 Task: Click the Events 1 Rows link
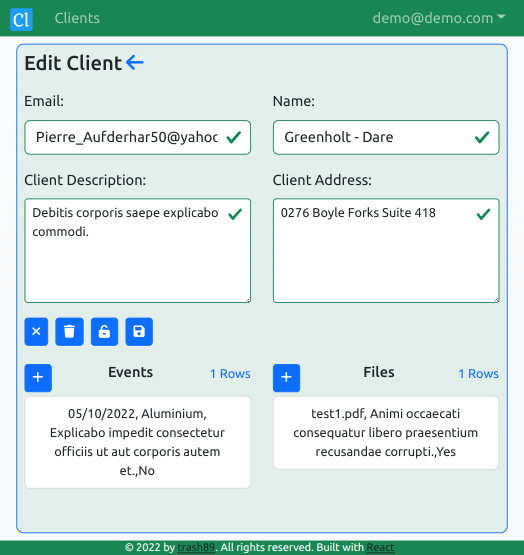230,374
